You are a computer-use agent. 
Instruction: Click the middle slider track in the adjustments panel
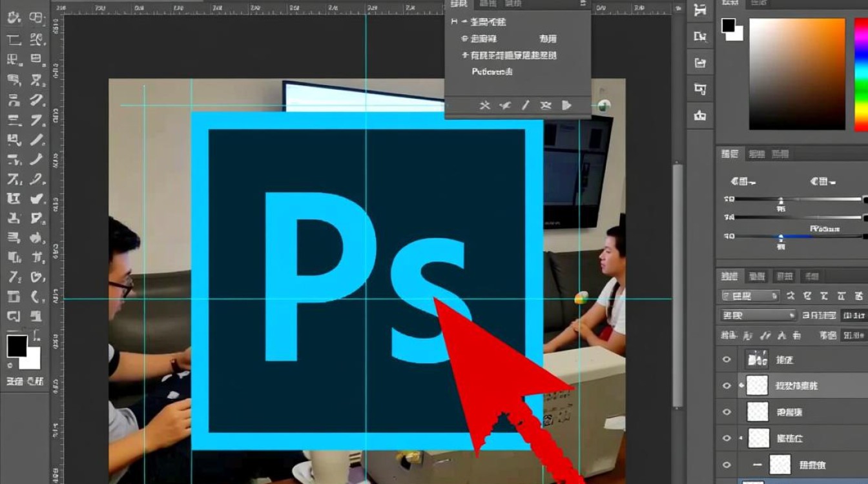(799, 217)
